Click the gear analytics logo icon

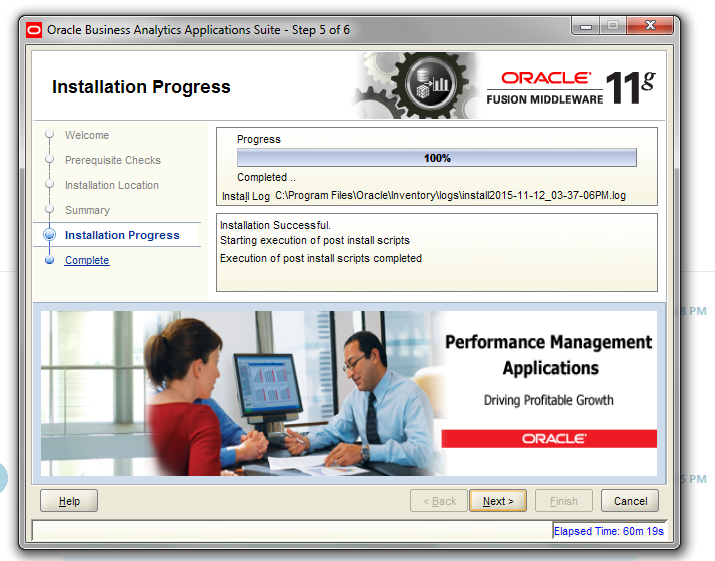(430, 85)
